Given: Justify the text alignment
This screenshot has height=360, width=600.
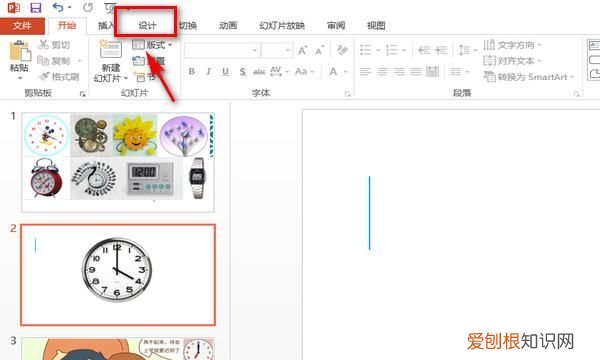Looking at the screenshot, I should click(416, 71).
